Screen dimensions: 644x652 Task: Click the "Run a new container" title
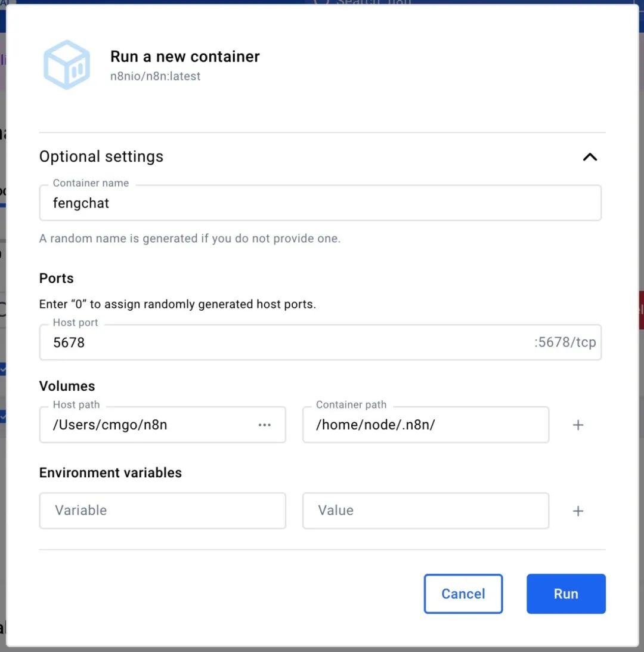click(x=185, y=57)
